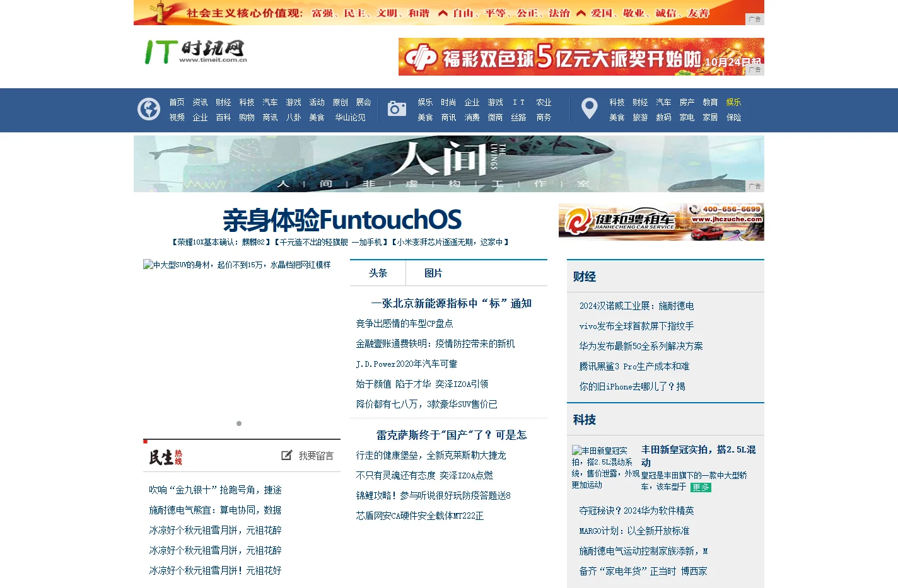Open article 金融壹账通费轶明
Screen dimensions: 898x588
[x=435, y=343]
